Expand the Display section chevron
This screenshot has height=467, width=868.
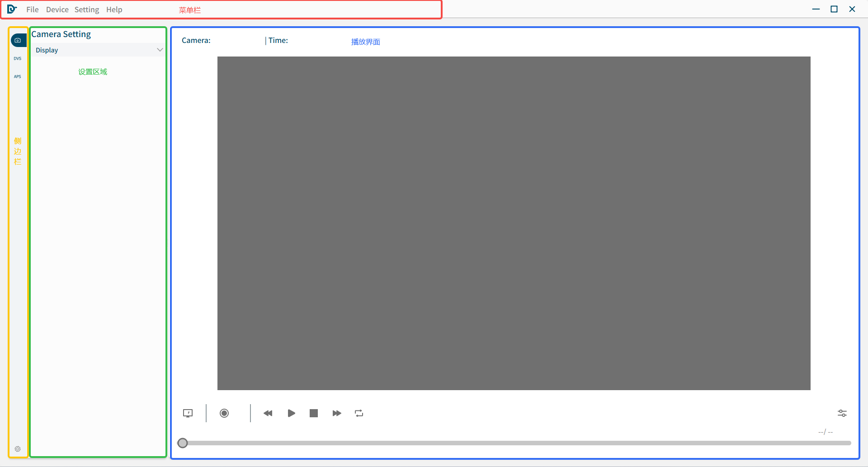160,50
